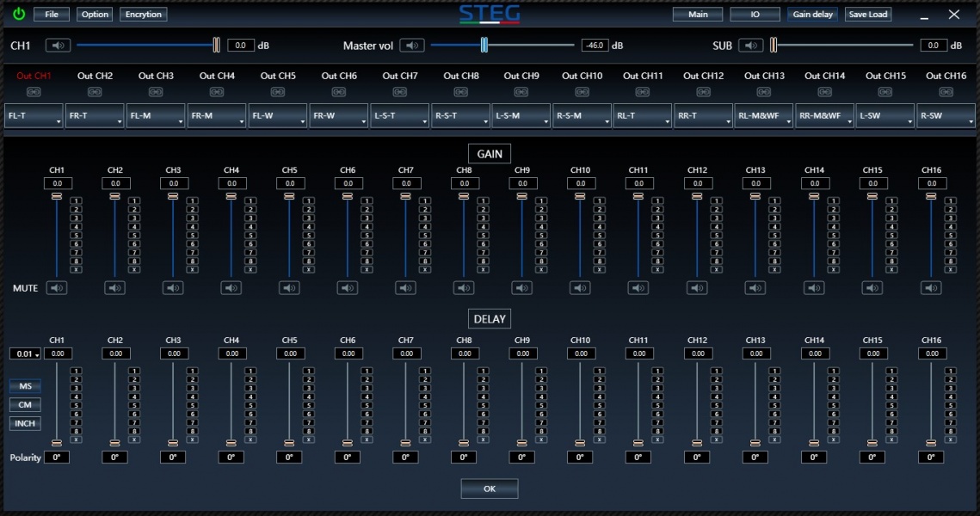Switch to IO tab

[755, 14]
